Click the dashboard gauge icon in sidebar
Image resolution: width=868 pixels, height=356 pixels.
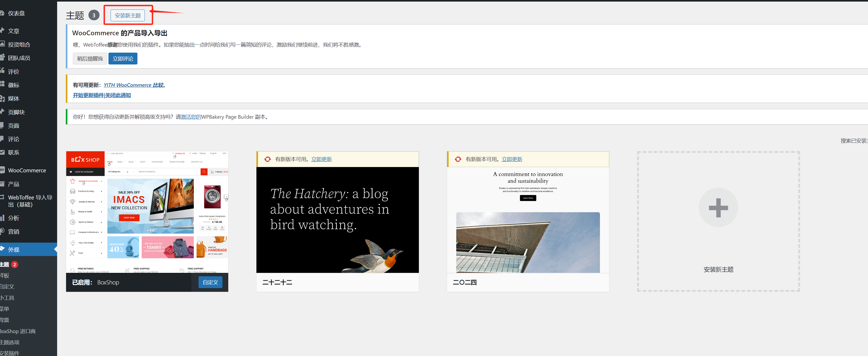click(2, 13)
